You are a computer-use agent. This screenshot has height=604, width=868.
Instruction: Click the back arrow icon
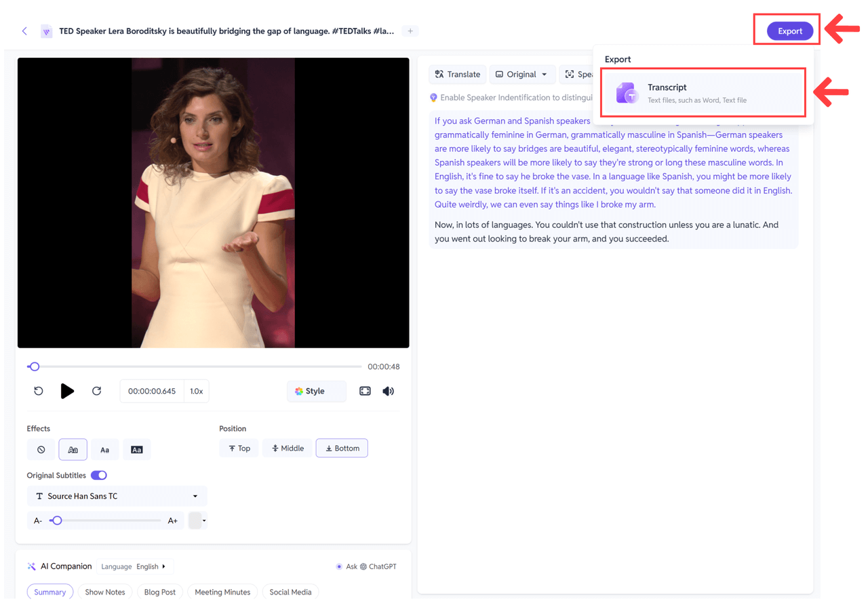coord(24,31)
